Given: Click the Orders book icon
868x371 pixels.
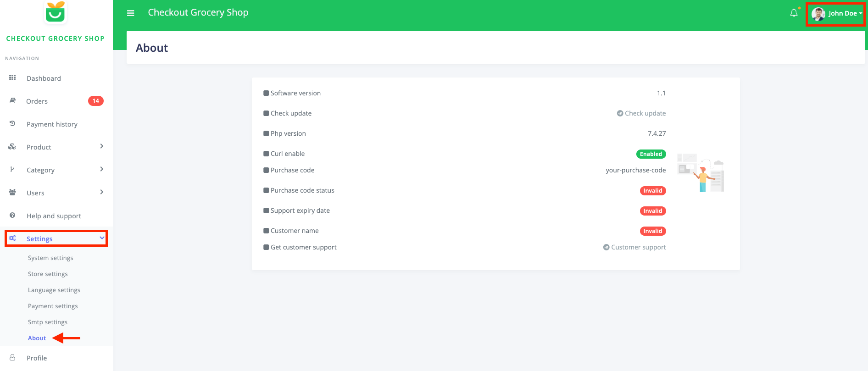Looking at the screenshot, I should click(12, 100).
